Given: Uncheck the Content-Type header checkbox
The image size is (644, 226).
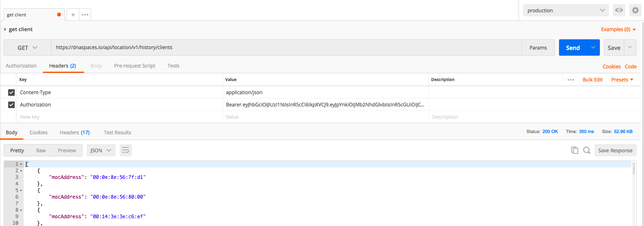Looking at the screenshot, I should tap(11, 93).
